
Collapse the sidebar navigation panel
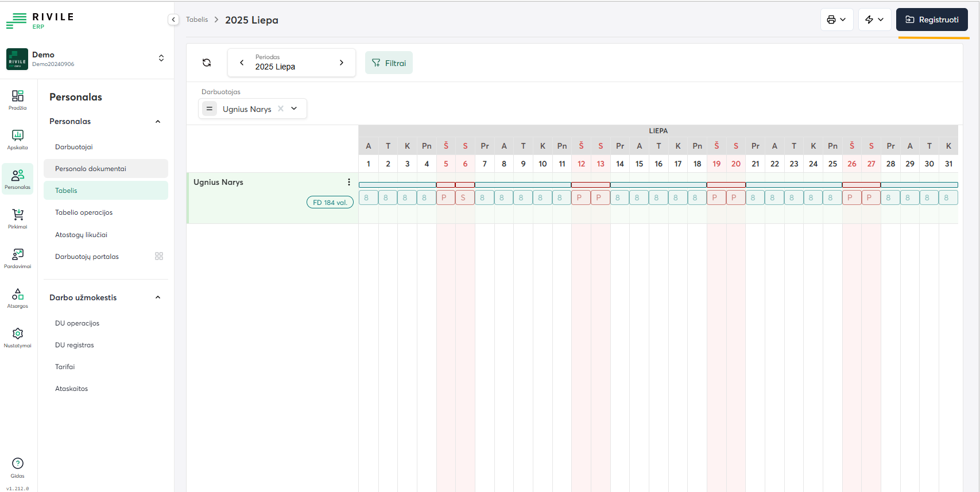(173, 20)
